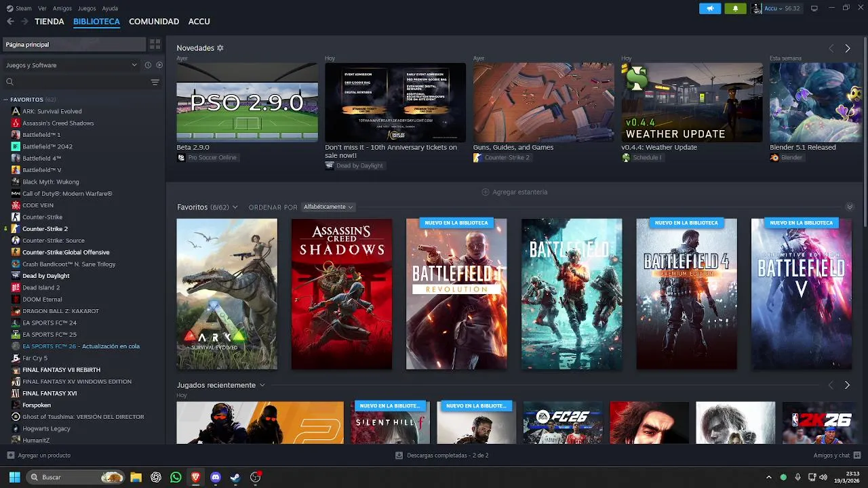Open ChatGPT from the taskbar
Screen dimensions: 868x488
[x=156, y=477]
